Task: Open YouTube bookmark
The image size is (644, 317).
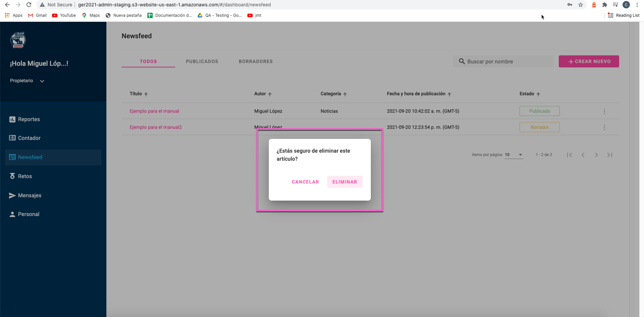Action: 64,15
